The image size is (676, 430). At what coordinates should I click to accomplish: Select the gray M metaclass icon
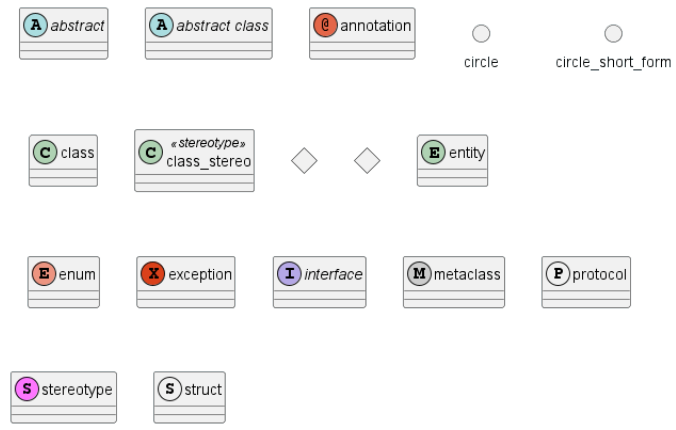pos(419,274)
